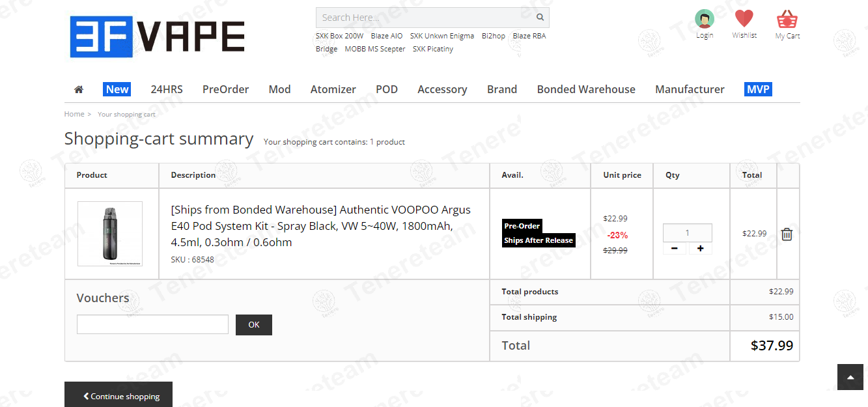This screenshot has width=868, height=407.
Task: Open the New menu item
Action: point(117,89)
